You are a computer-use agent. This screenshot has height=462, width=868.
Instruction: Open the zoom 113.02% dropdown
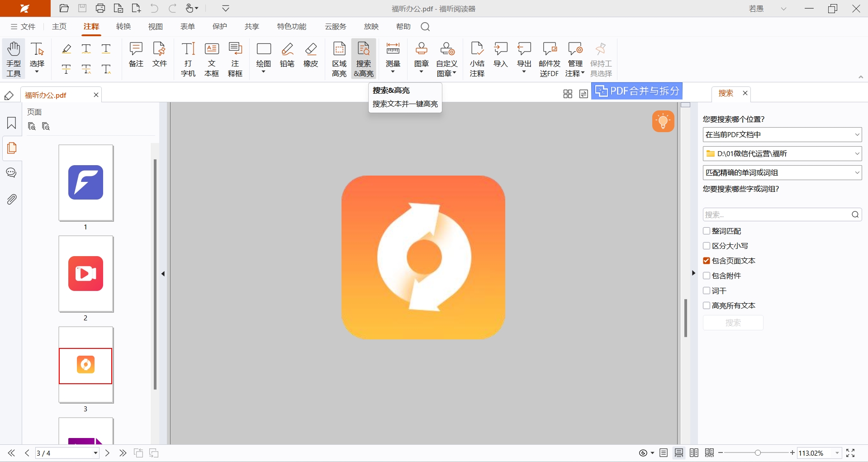[x=837, y=453]
